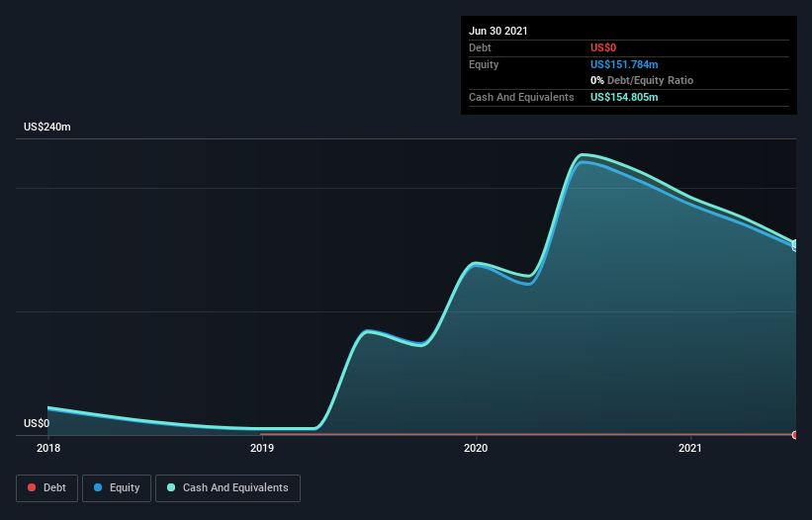
Task: Click the US$151.784m equity value
Action: [x=624, y=64]
